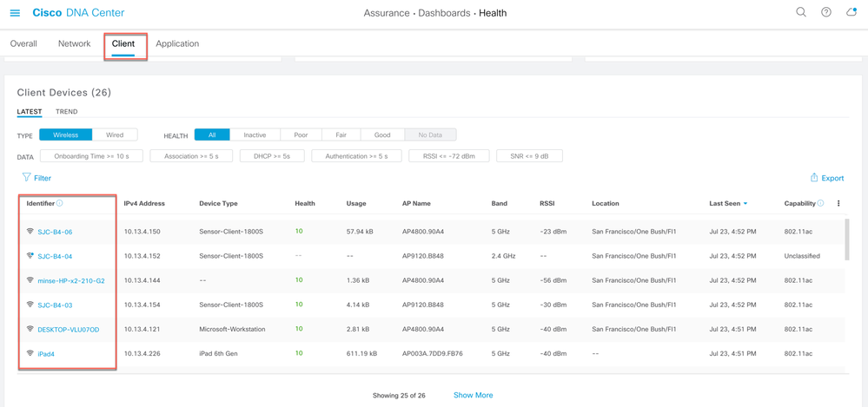Click the Microsoft-Workstation device type cell
This screenshot has height=407, width=868.
tap(233, 330)
